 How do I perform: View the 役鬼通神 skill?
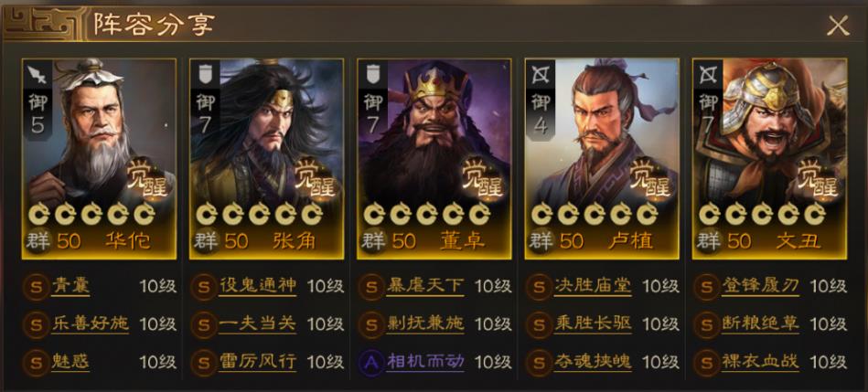tap(257, 286)
